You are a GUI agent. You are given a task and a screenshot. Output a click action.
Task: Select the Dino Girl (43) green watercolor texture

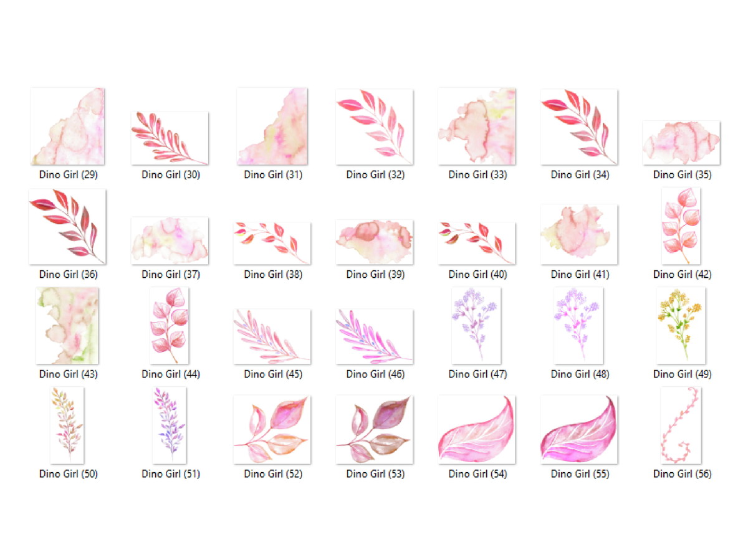tap(67, 326)
